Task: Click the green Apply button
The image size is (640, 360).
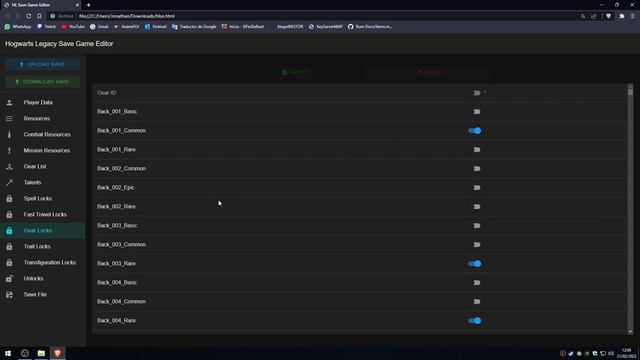Action: [x=295, y=72]
